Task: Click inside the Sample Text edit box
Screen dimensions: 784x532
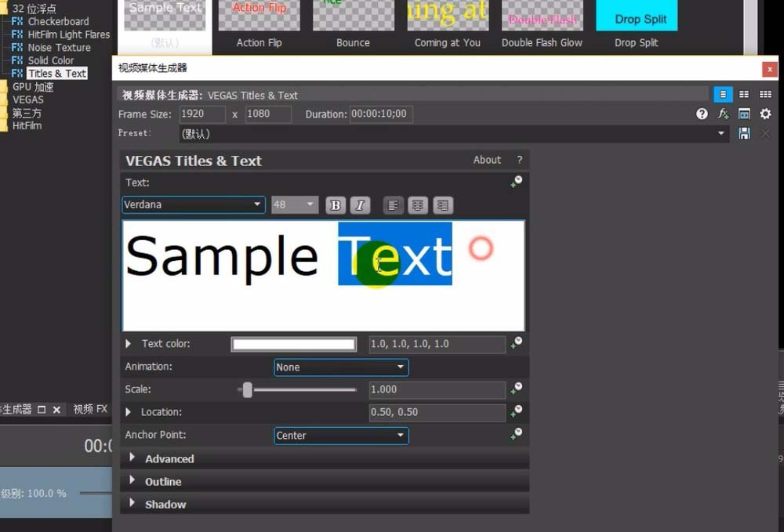Action: tap(324, 275)
